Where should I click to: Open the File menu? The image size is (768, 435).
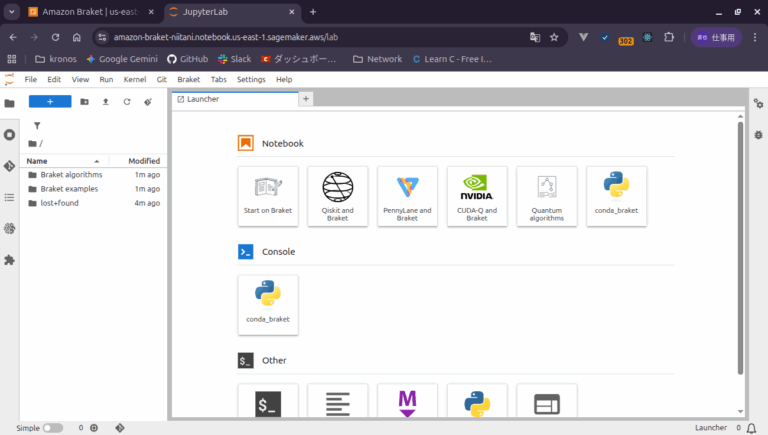[31, 79]
